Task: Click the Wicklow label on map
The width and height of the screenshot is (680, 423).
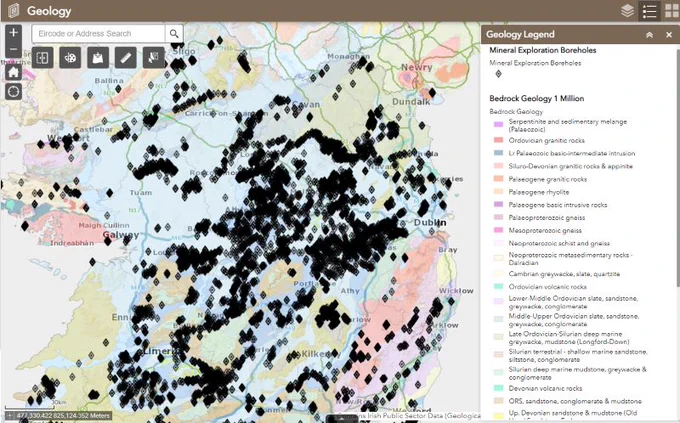Action: pos(456,291)
